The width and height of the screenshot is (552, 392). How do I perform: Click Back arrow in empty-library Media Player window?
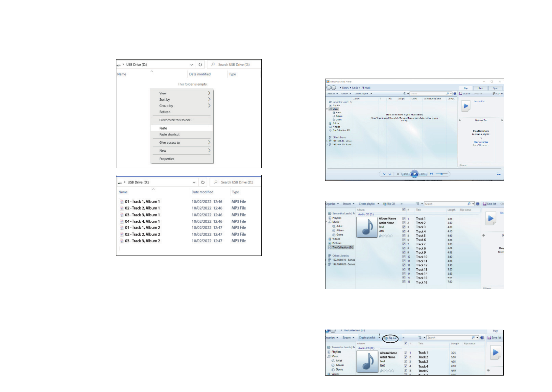click(x=329, y=88)
